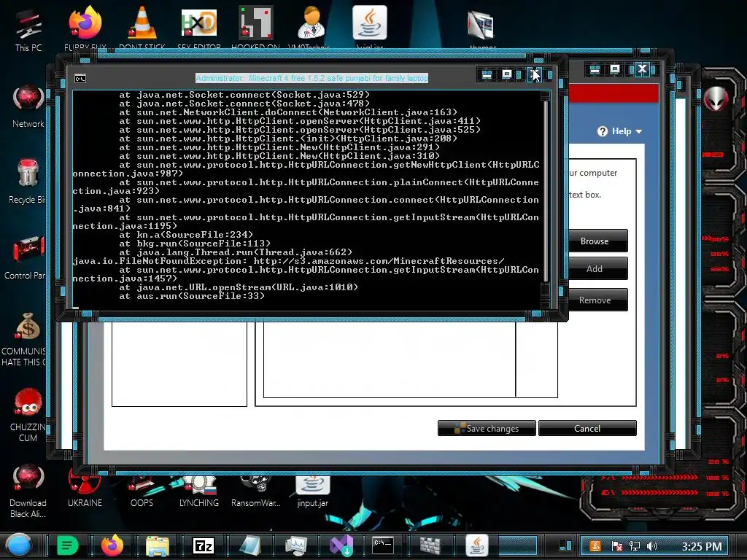Open the gray maze game desktop shortcut

click(x=256, y=28)
